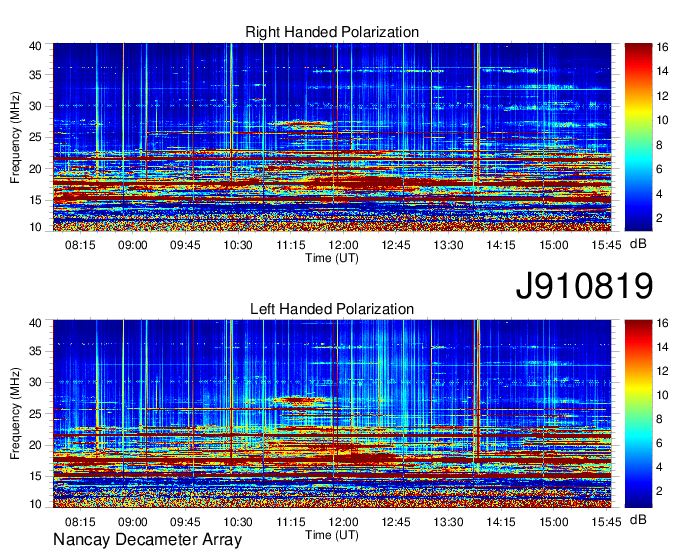Click the Nancay Decameter Array caption
This screenshot has width=680, height=552.
(147, 540)
